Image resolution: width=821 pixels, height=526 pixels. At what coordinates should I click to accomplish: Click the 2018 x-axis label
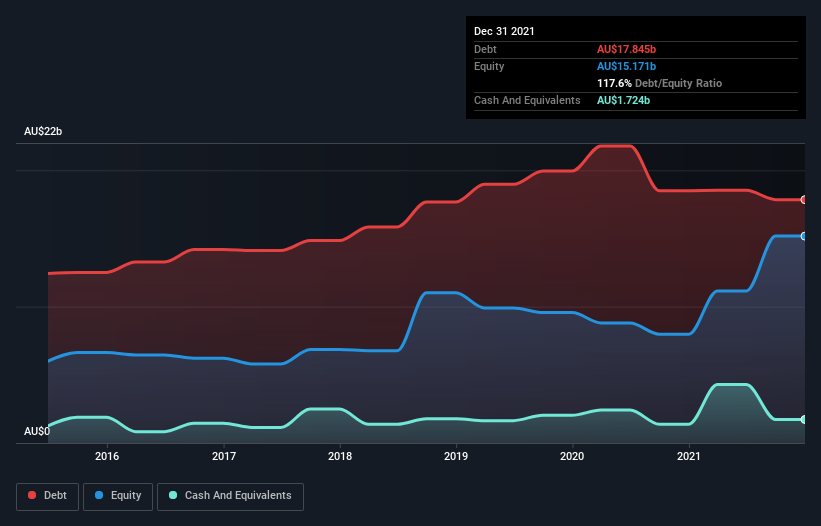pyautogui.click(x=340, y=456)
